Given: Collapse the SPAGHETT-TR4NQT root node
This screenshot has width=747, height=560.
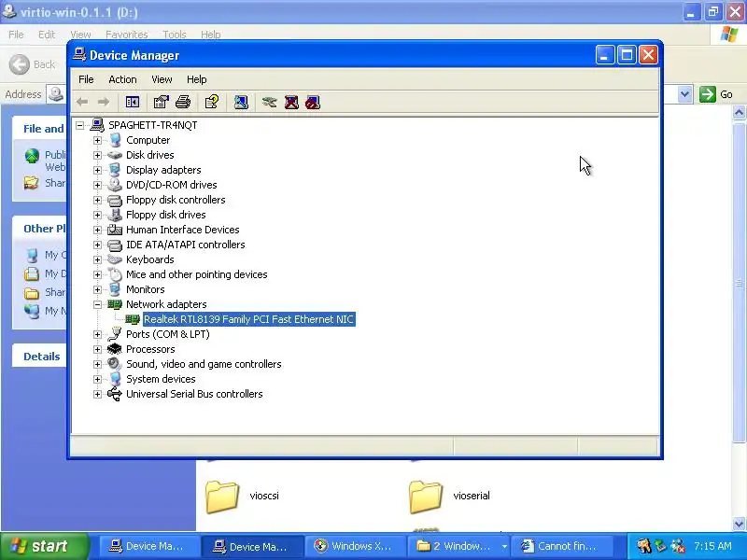Looking at the screenshot, I should tap(80, 125).
